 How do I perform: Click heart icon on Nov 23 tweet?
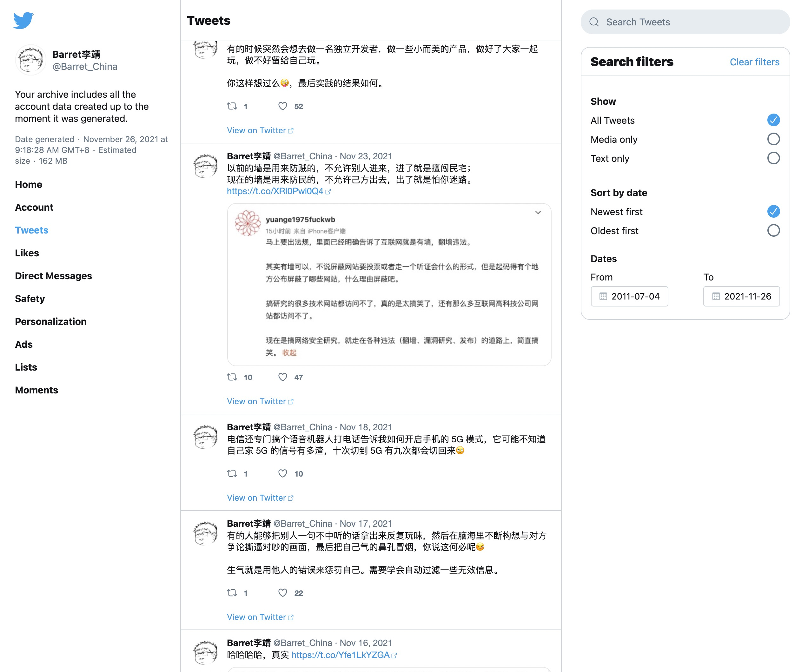click(x=282, y=377)
